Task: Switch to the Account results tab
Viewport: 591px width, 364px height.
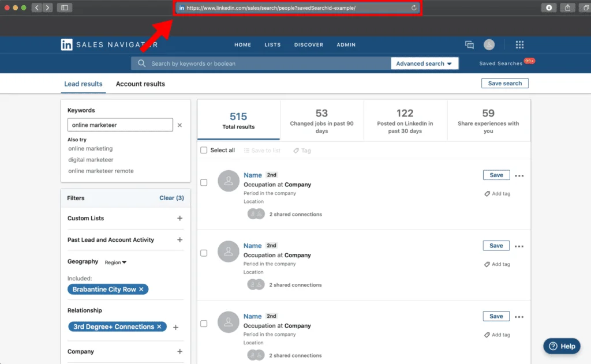Action: click(x=140, y=84)
